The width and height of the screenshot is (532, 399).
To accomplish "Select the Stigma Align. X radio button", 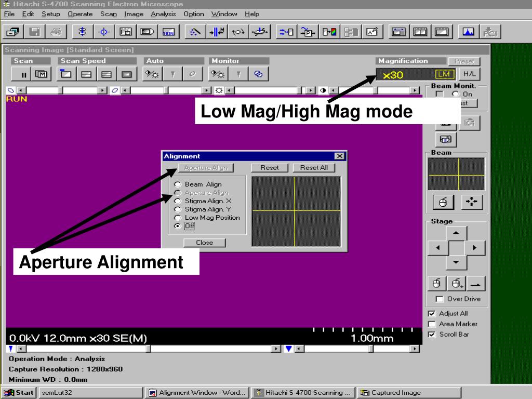I will click(x=177, y=201).
